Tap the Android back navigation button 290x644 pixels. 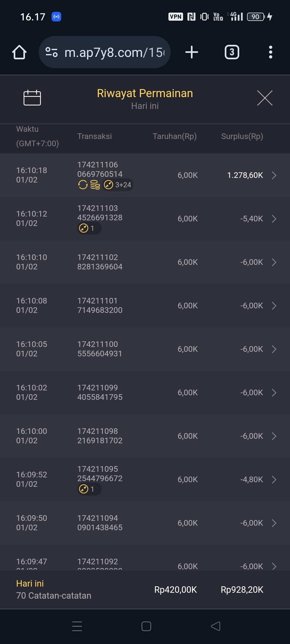click(216, 626)
